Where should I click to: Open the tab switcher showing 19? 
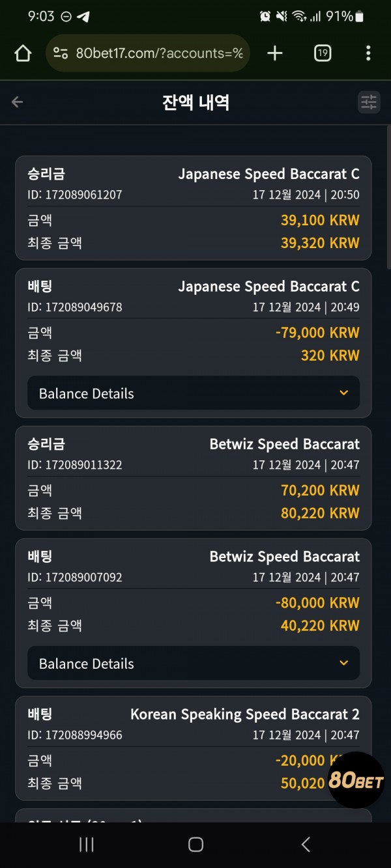[x=323, y=53]
